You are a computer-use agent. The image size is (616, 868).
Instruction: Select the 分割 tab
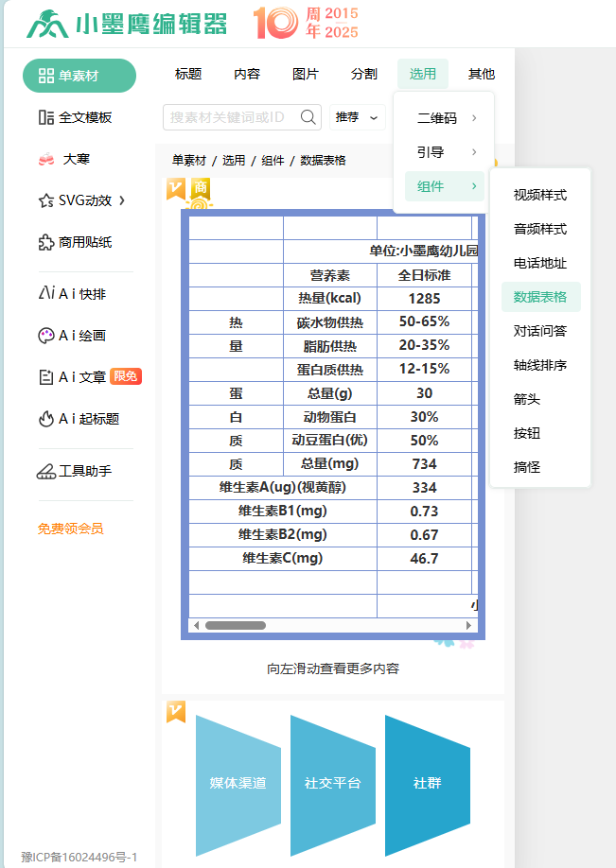[364, 74]
